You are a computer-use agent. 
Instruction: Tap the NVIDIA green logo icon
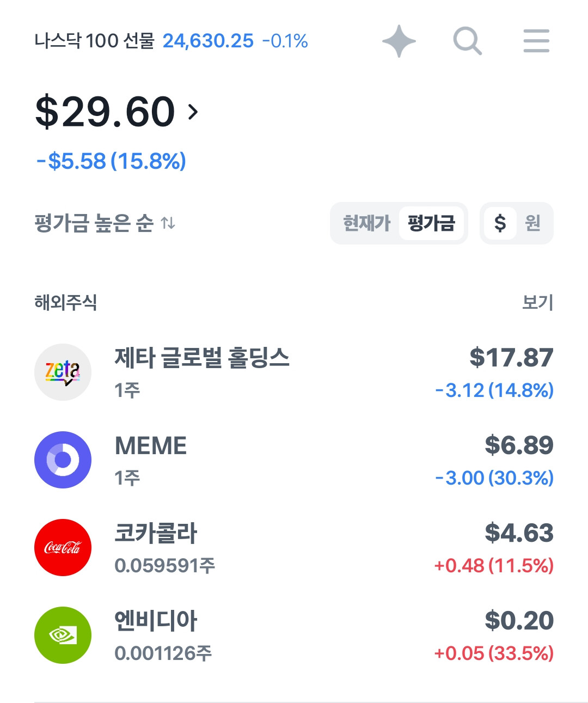[x=63, y=635]
